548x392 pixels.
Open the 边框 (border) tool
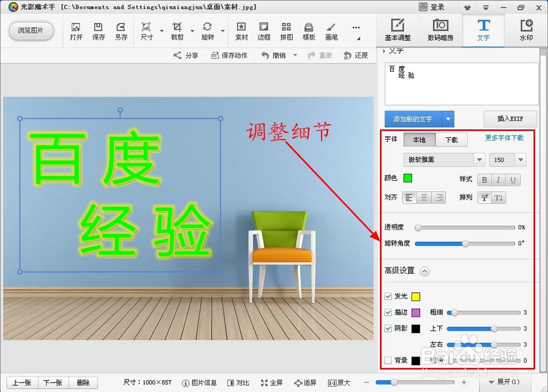pos(264,31)
